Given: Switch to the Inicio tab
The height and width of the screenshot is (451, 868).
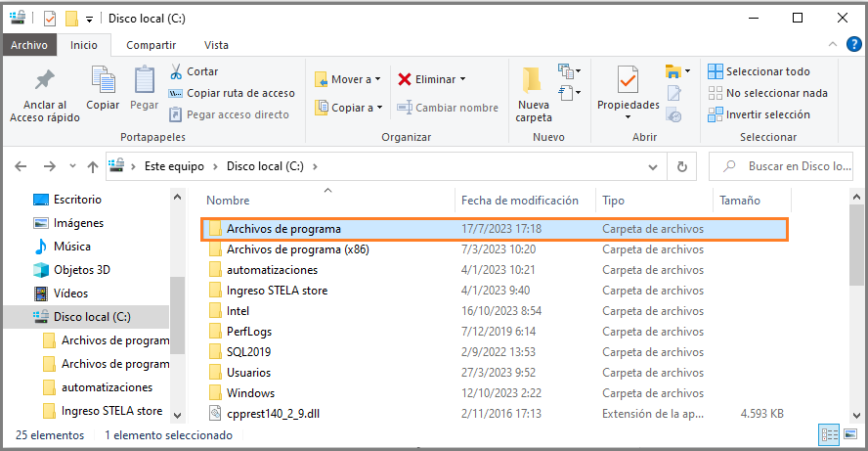Looking at the screenshot, I should (84, 45).
